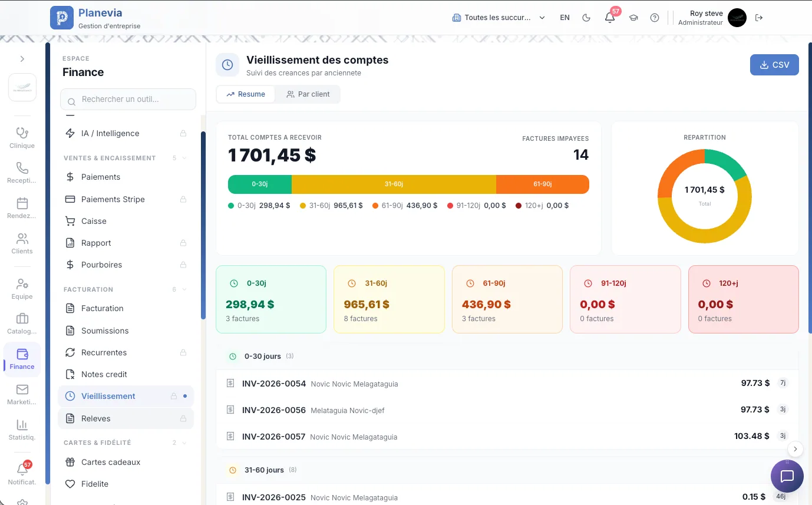Focus the Rechercher un outil search field
The width and height of the screenshot is (812, 505).
(x=128, y=100)
